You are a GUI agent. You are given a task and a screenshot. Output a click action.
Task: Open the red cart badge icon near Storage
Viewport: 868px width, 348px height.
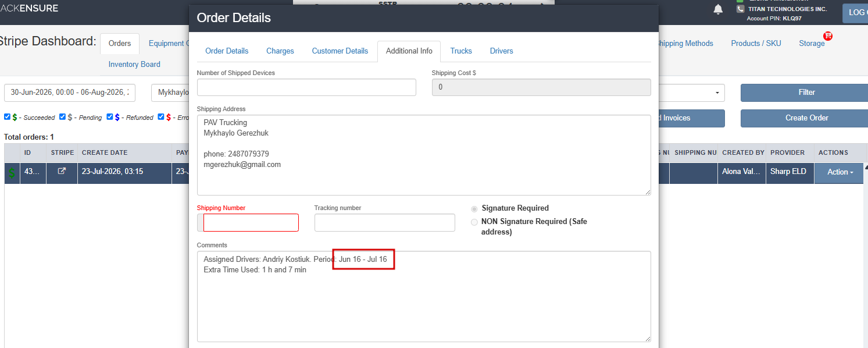(x=828, y=36)
